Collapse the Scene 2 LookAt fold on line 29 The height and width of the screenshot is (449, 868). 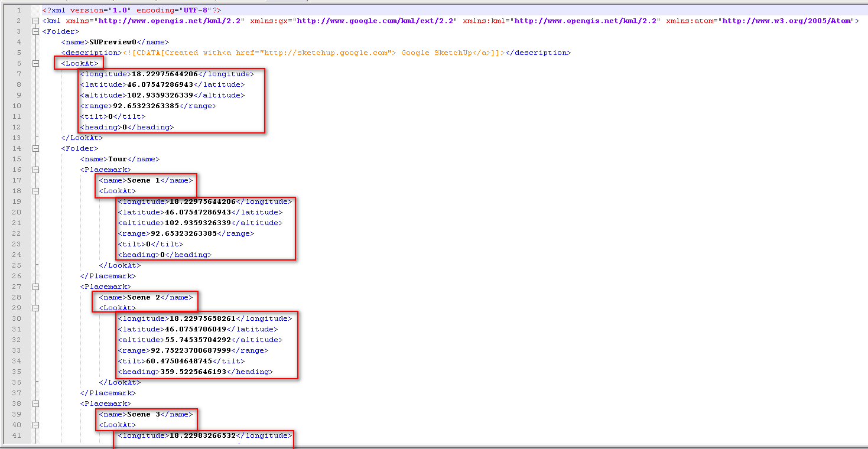click(x=36, y=308)
